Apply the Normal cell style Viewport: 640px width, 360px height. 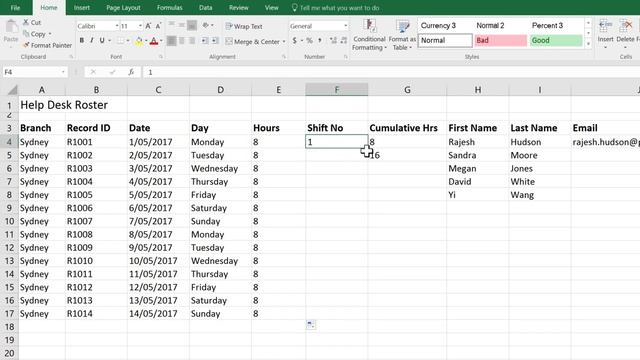tap(445, 40)
